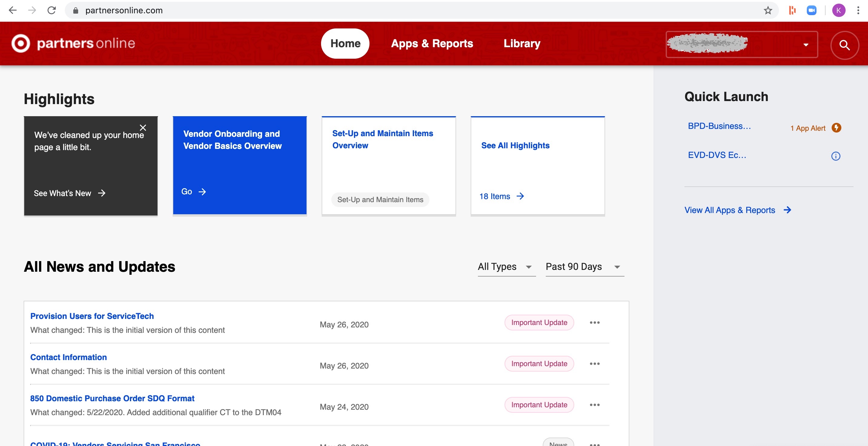The height and width of the screenshot is (446, 868).
Task: Open Vendor Onboarding and Vendor Basics Overview
Action: pyautogui.click(x=232, y=140)
